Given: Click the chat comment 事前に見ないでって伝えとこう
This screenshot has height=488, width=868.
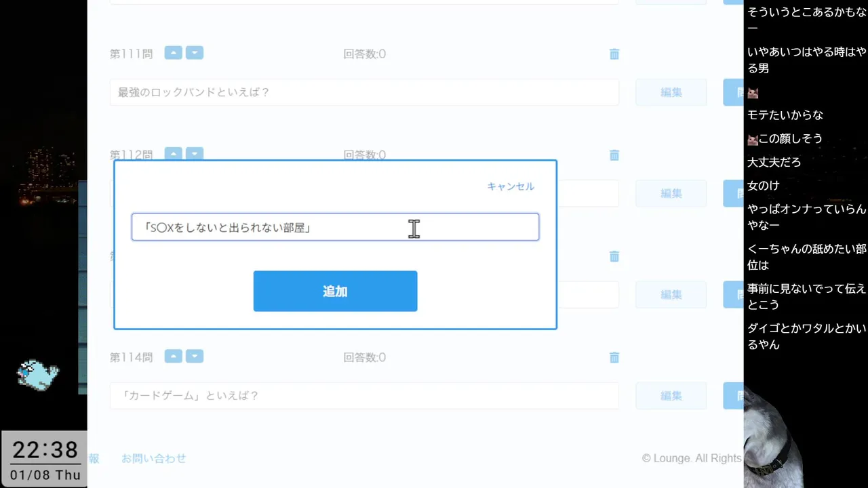Looking at the screenshot, I should tap(806, 296).
